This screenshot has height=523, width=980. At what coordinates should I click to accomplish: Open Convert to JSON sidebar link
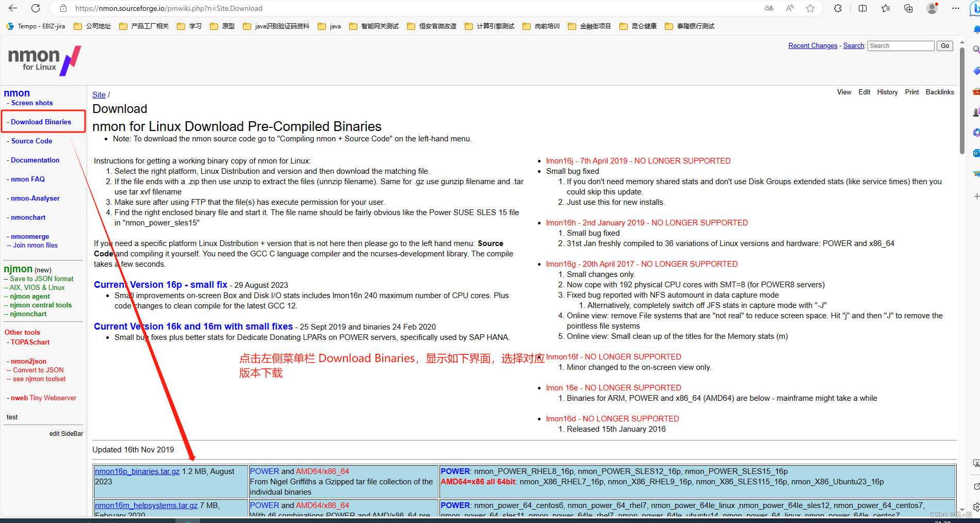tap(38, 370)
